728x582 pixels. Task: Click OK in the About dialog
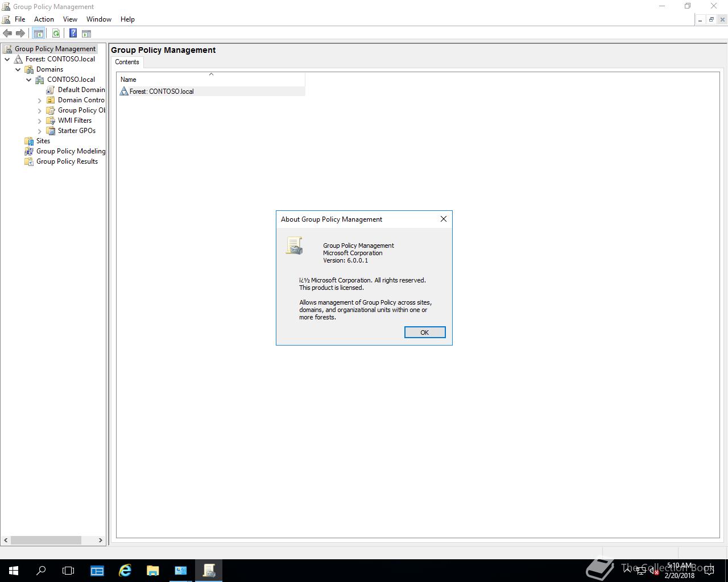click(x=424, y=332)
